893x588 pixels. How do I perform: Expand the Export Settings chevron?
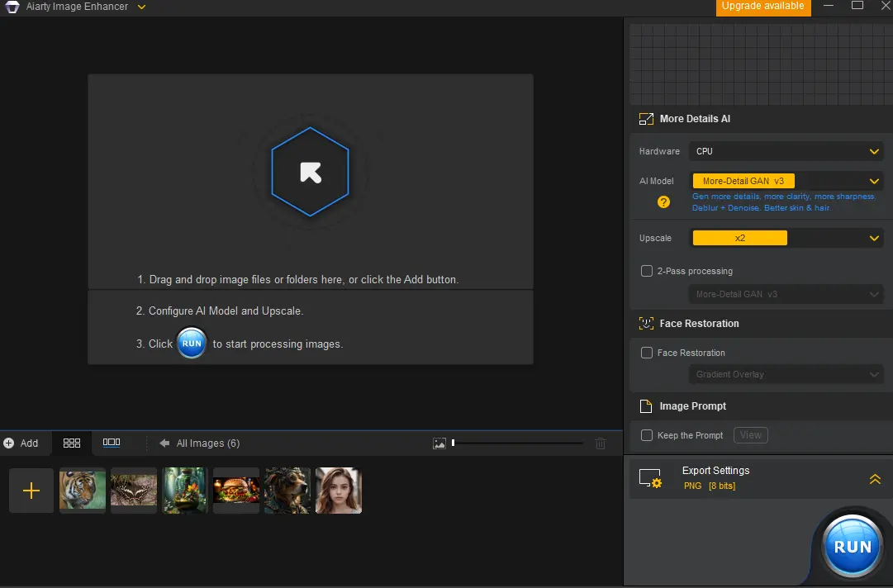[x=875, y=479]
